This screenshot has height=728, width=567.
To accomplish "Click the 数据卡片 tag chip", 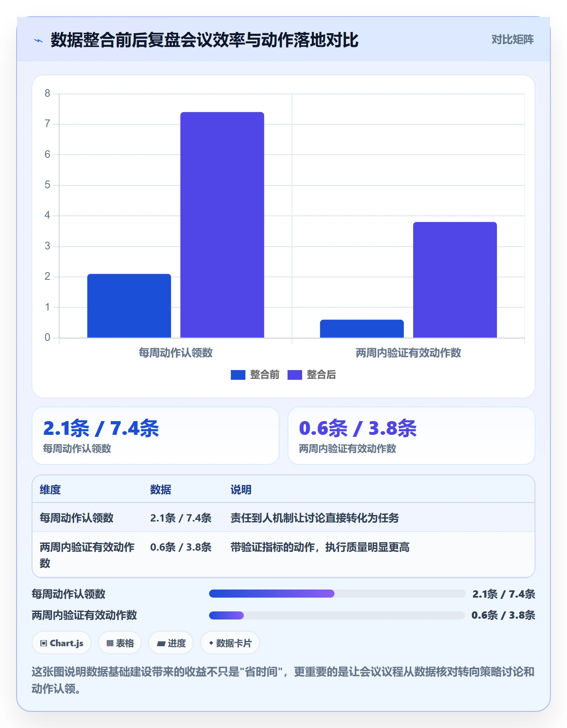I will point(230,643).
